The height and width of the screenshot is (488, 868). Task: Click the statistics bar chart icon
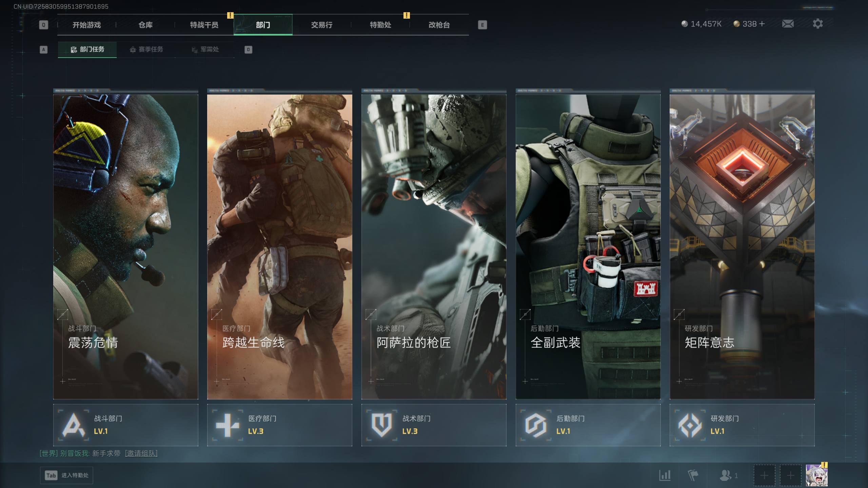tap(665, 475)
